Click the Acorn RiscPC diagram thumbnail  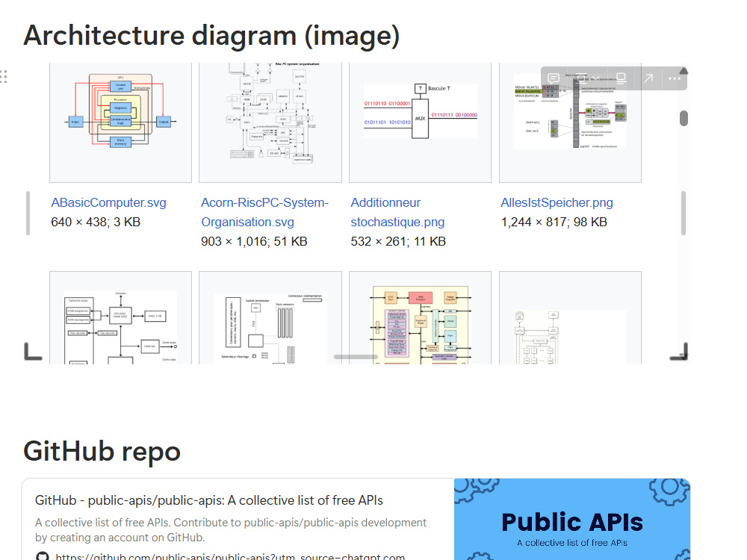click(x=270, y=113)
